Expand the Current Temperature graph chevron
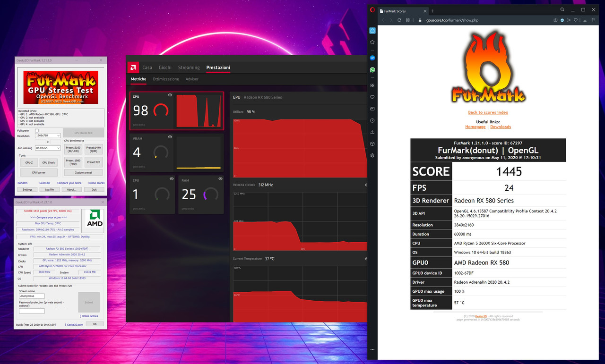Image resolution: width=605 pixels, height=364 pixels. (x=366, y=259)
